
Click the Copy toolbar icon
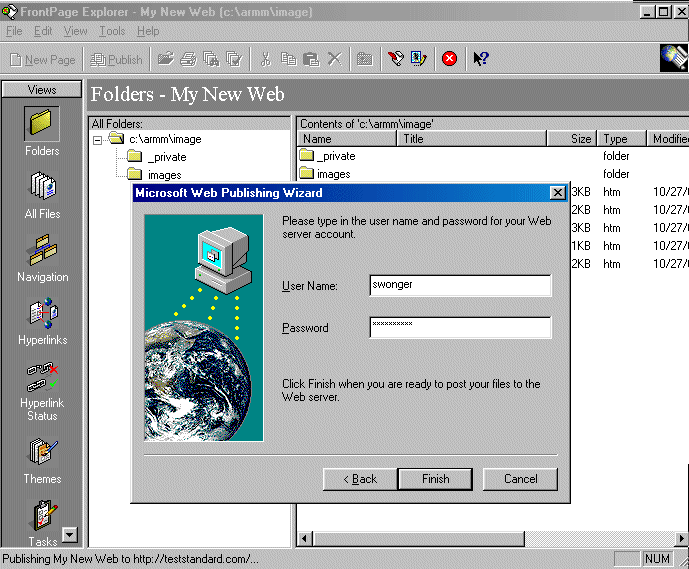coord(289,58)
